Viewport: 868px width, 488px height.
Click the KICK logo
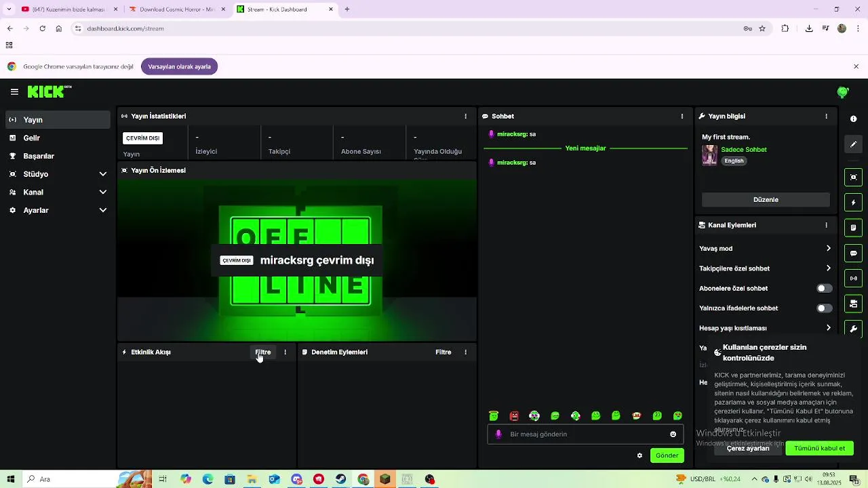click(x=49, y=91)
